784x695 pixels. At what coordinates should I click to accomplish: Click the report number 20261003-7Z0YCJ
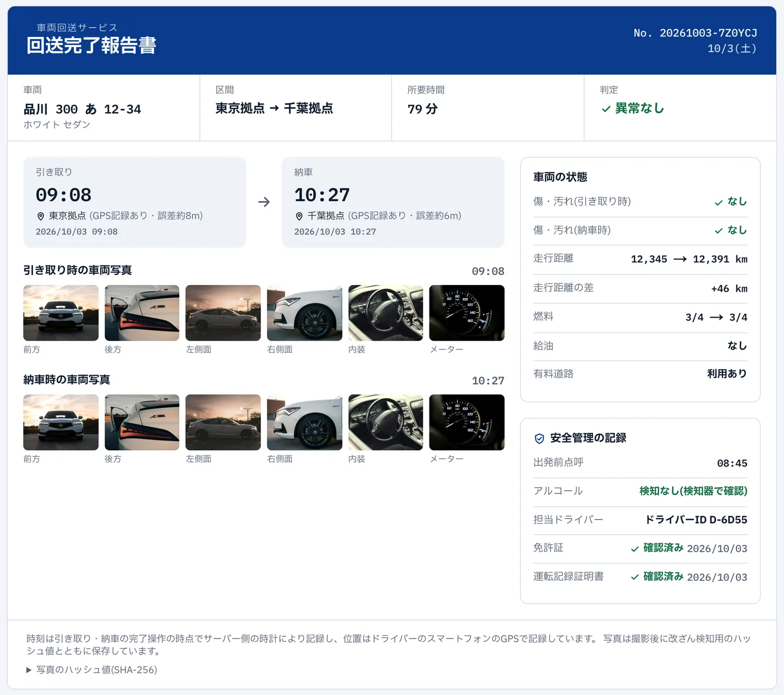click(x=708, y=33)
